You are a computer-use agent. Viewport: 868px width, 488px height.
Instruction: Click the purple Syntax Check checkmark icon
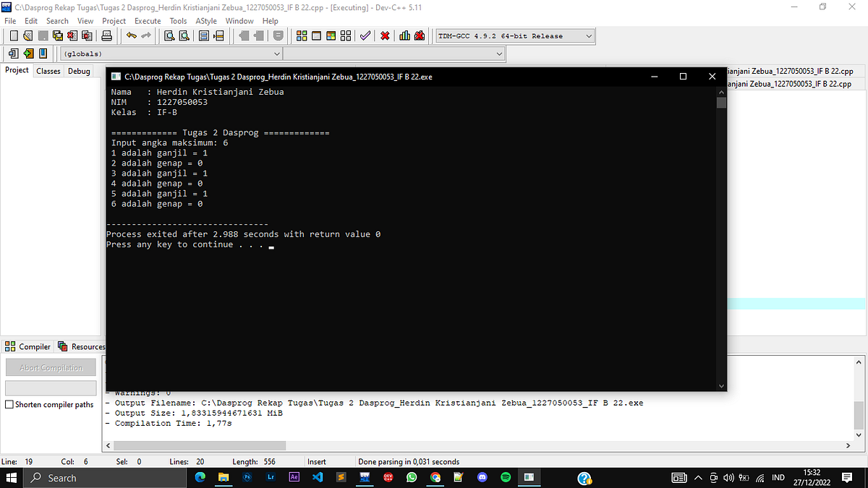tap(365, 35)
